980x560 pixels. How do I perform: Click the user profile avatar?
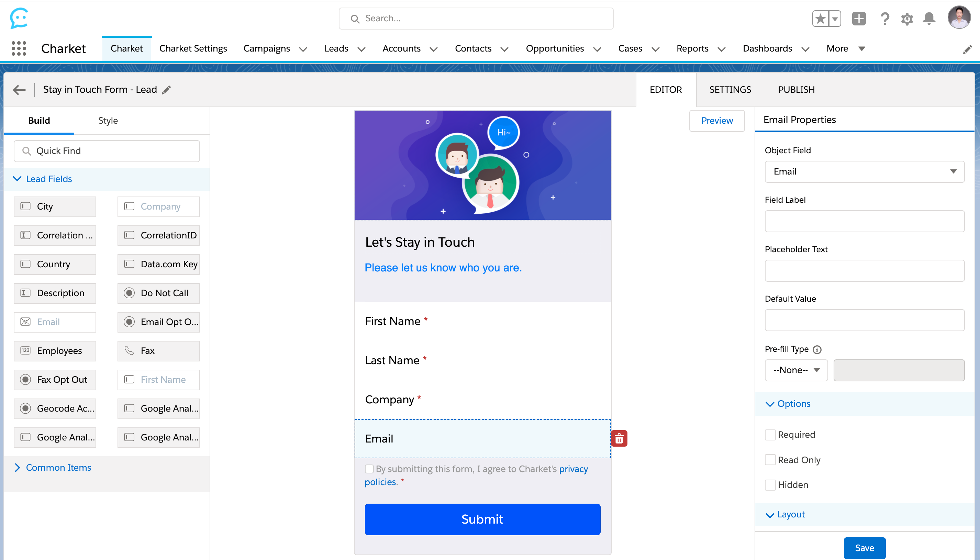coord(959,17)
